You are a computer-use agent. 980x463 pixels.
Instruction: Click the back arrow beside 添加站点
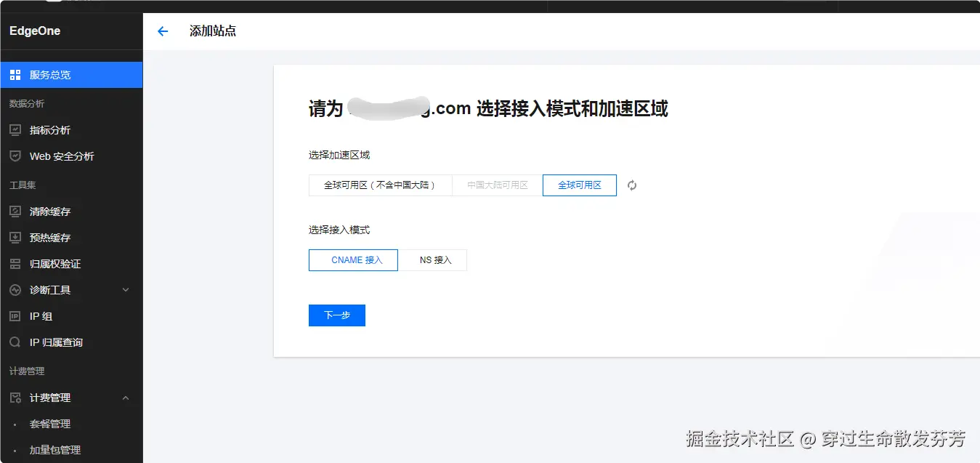click(x=162, y=31)
